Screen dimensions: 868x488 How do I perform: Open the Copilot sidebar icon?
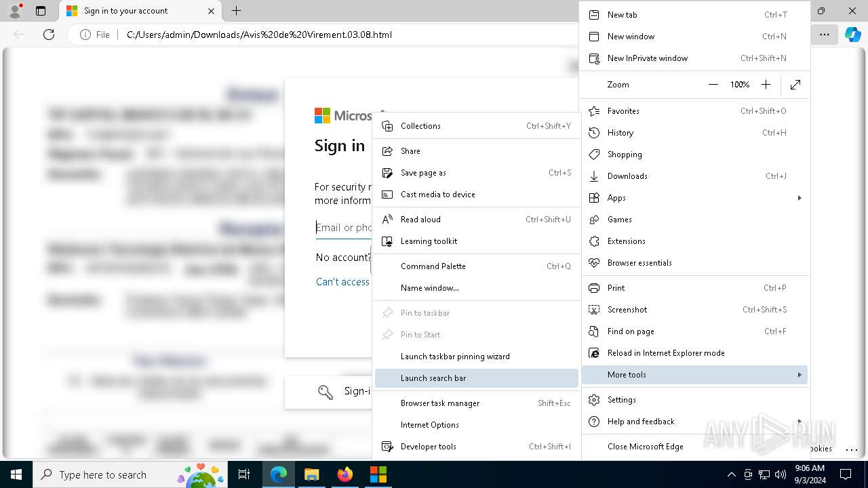(852, 35)
